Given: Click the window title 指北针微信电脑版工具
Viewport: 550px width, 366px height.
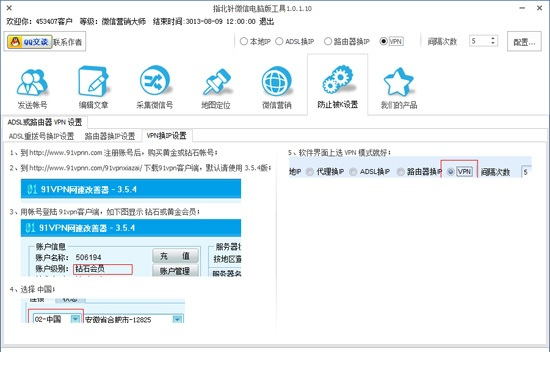Looking at the screenshot, I should pyautogui.click(x=262, y=8).
